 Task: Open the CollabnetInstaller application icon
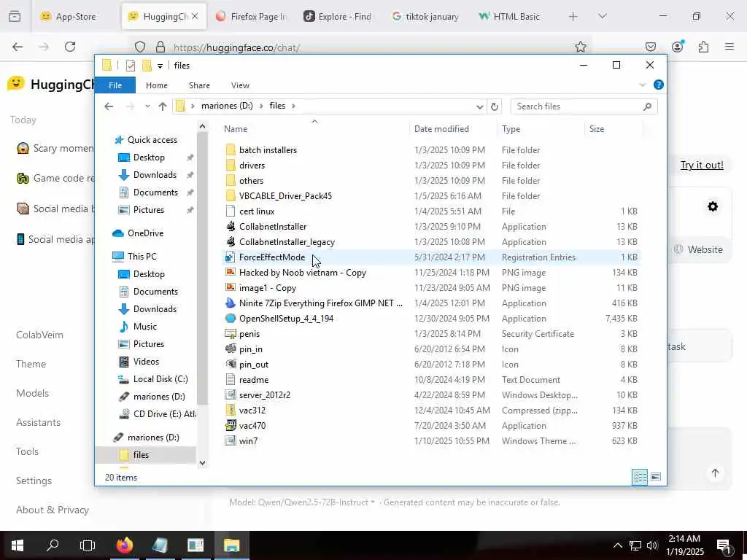point(231,227)
